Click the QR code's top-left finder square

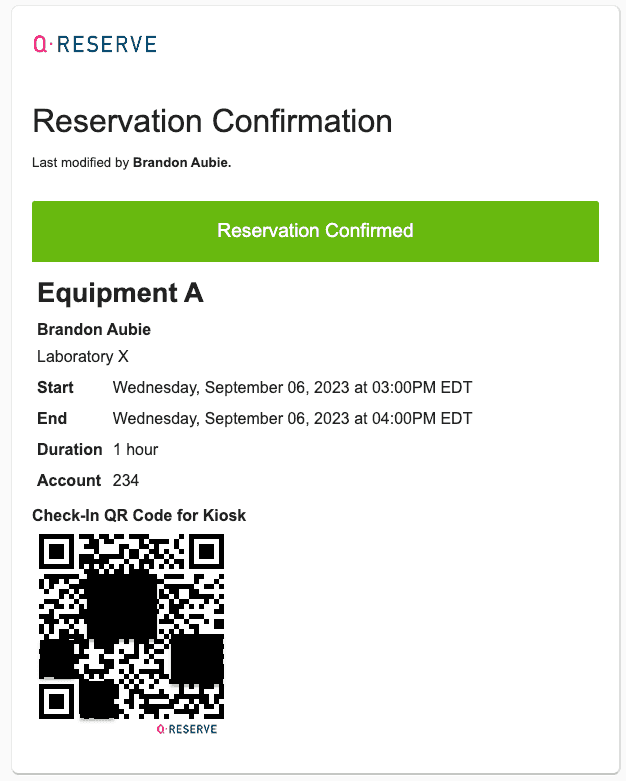(58, 552)
